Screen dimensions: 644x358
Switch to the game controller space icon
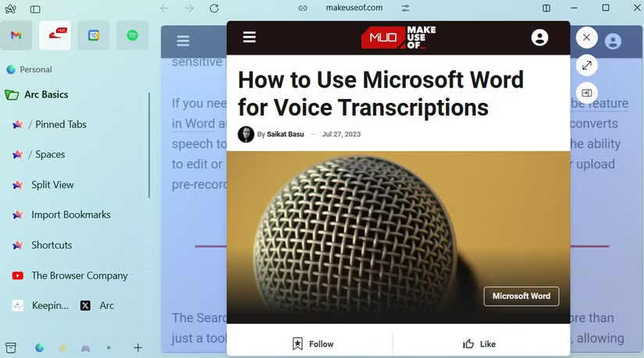tap(85, 349)
